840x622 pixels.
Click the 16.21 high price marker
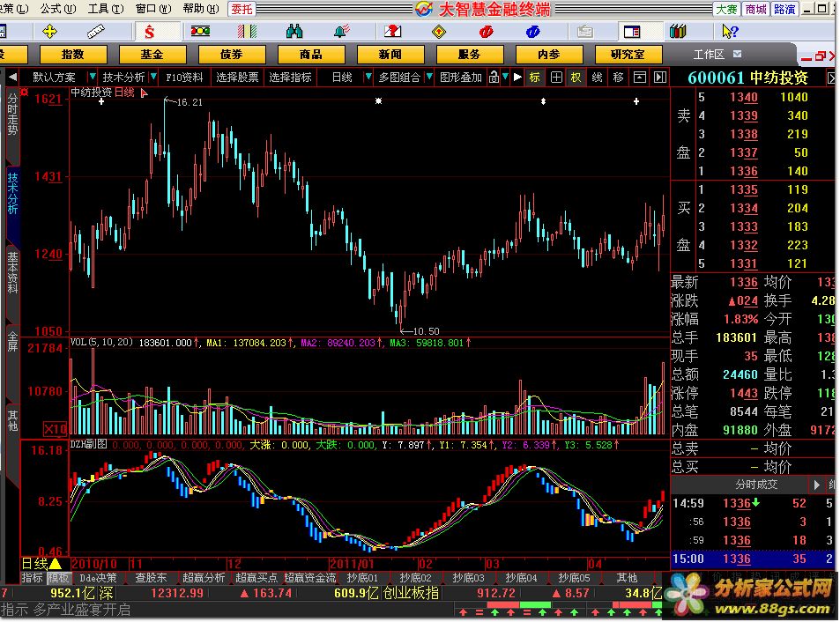190,102
